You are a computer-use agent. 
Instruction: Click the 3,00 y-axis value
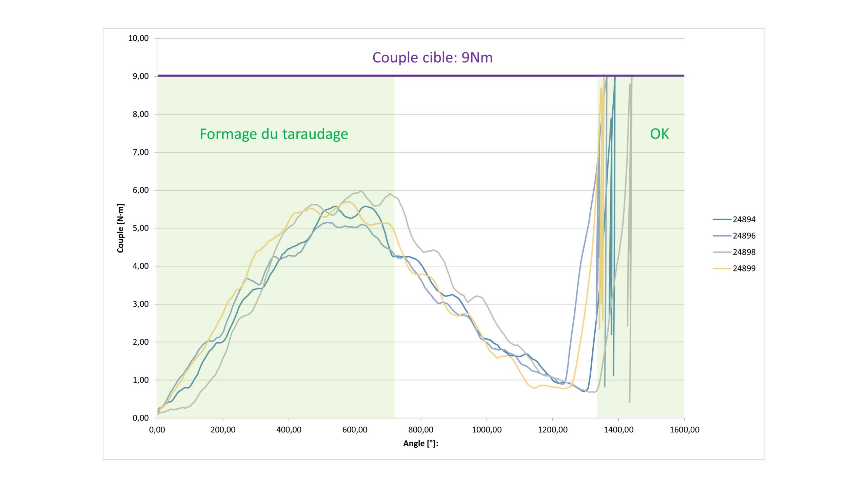[x=140, y=304]
